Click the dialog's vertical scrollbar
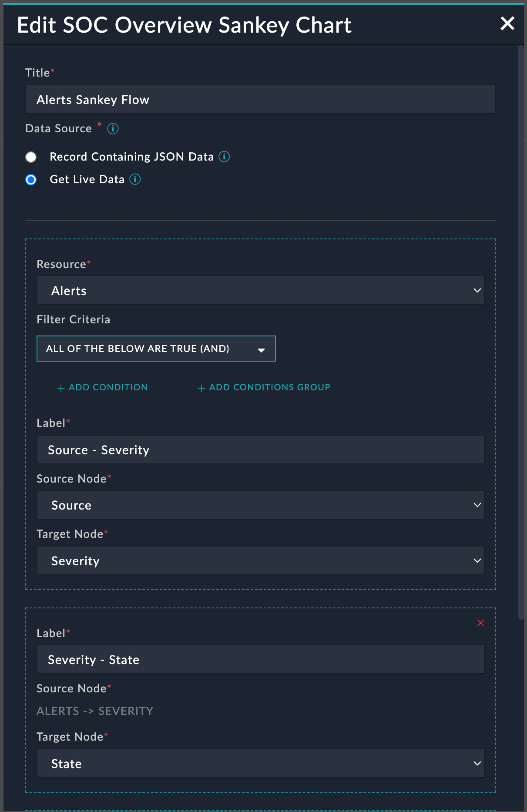The height and width of the screenshot is (812, 527). [x=520, y=331]
